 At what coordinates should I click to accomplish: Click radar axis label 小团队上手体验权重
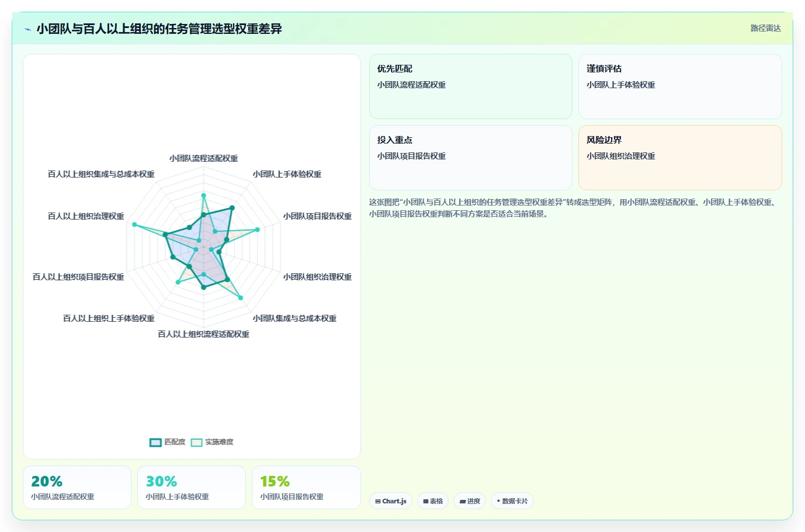pyautogui.click(x=287, y=174)
